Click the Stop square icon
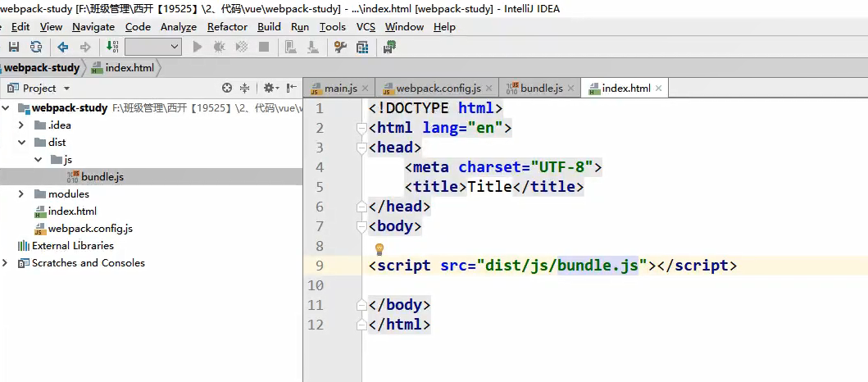The width and height of the screenshot is (868, 382). click(x=264, y=47)
